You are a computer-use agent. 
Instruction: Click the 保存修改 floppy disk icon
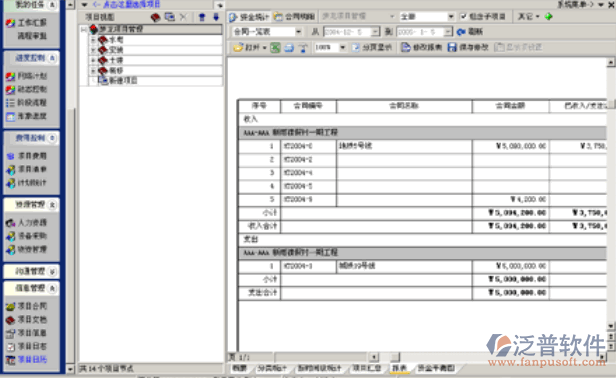coord(452,48)
